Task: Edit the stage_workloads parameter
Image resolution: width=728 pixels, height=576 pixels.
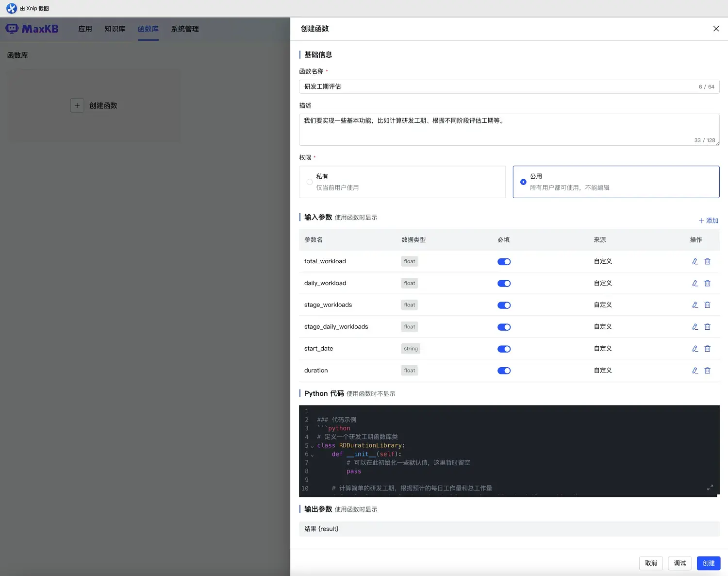Action: [695, 305]
